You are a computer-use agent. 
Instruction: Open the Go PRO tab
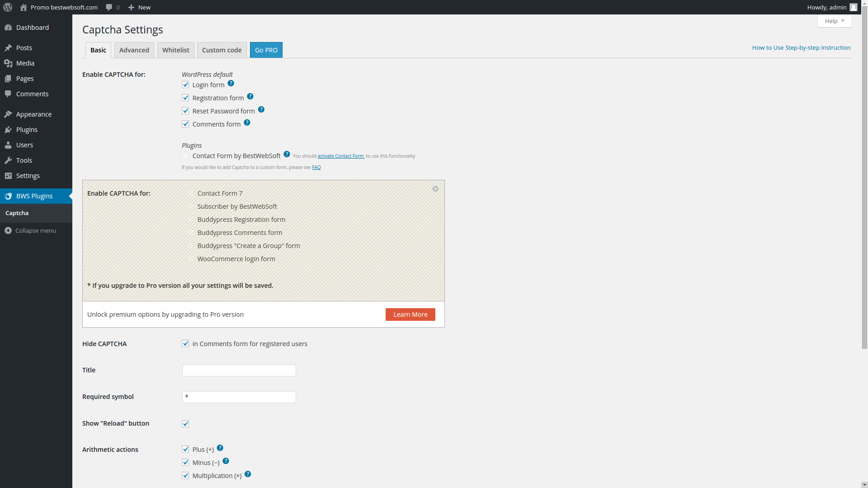(x=266, y=50)
